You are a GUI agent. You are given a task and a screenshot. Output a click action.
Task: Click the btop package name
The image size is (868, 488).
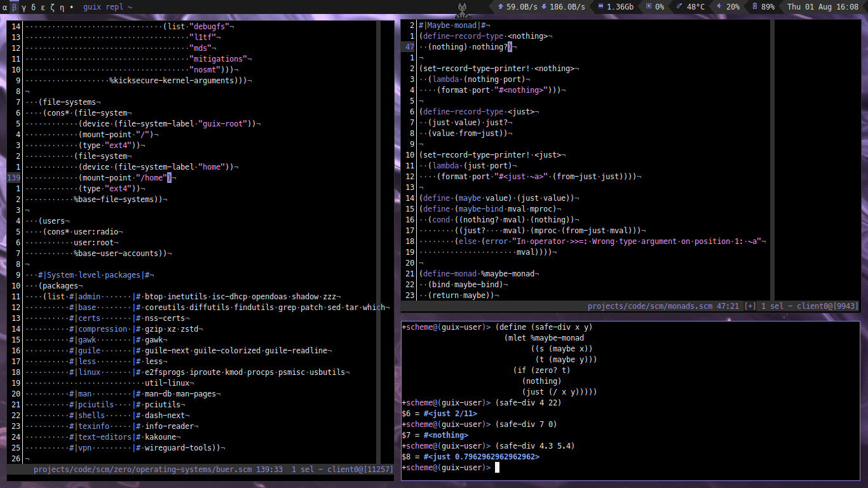(x=154, y=296)
